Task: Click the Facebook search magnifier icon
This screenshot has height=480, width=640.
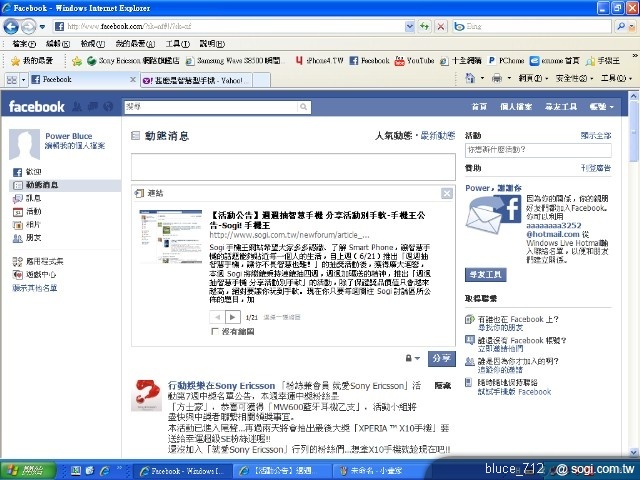Action: tap(304, 107)
